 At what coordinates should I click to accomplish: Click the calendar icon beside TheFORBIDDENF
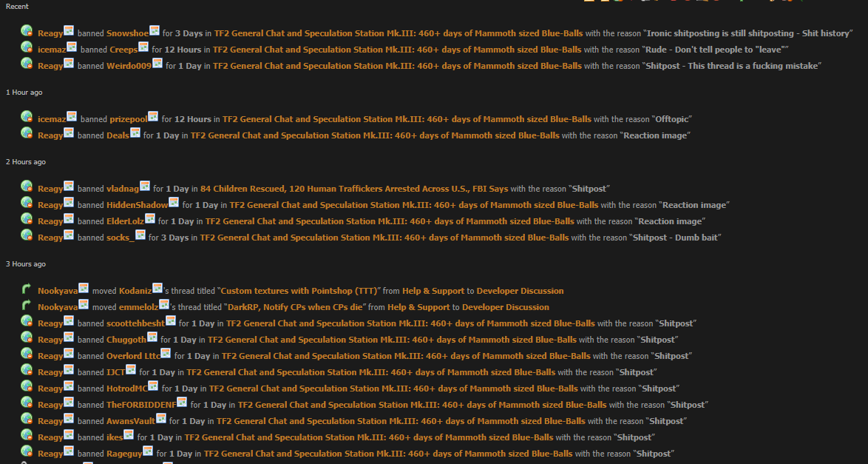(x=182, y=402)
